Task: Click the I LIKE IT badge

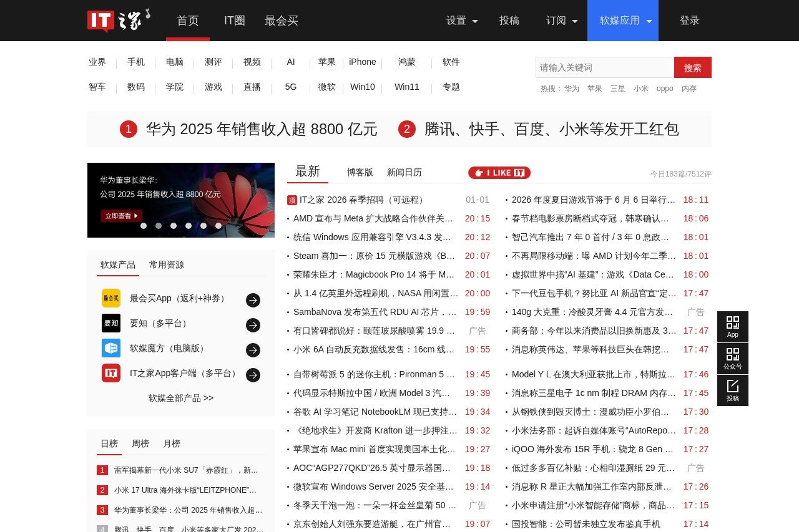Action: coord(499,173)
